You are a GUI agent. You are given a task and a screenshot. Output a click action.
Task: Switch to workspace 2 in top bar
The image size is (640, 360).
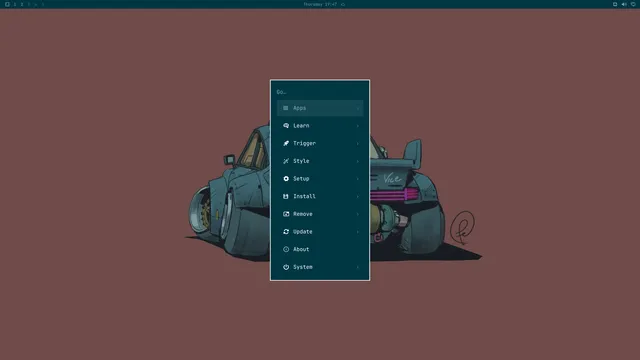coord(22,4)
